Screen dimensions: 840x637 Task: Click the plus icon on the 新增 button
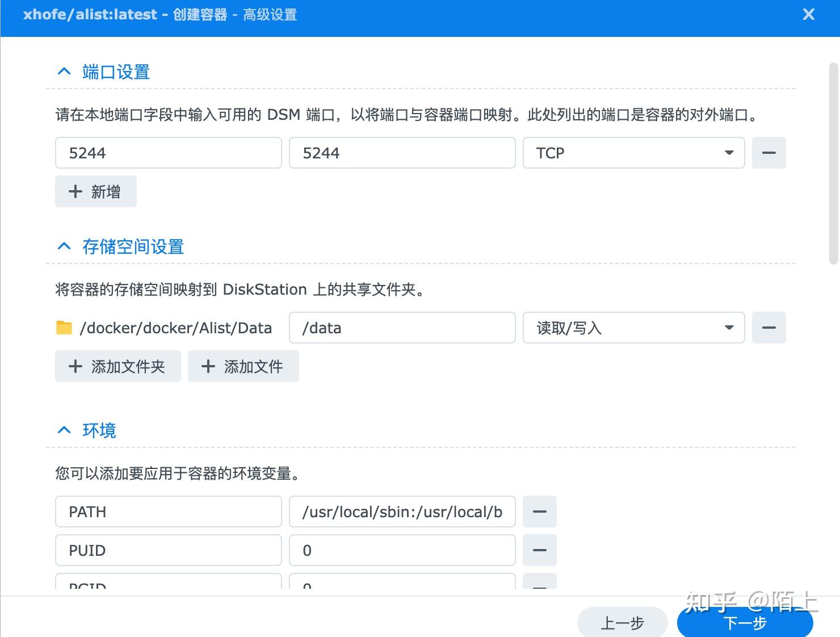tap(75, 191)
